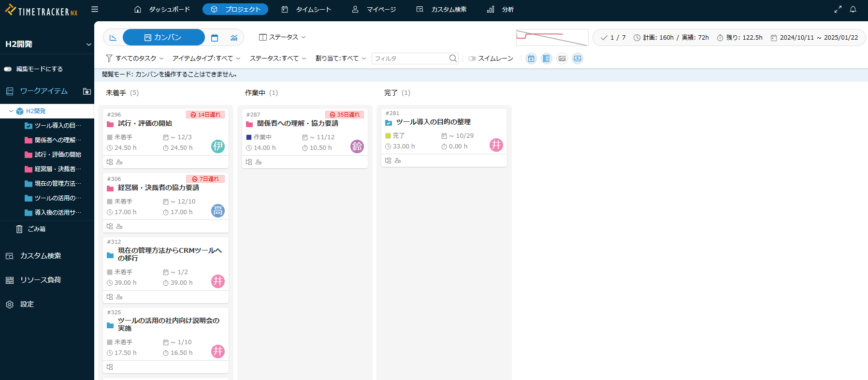Collapse the sidebar with the hamburger icon

[x=95, y=9]
